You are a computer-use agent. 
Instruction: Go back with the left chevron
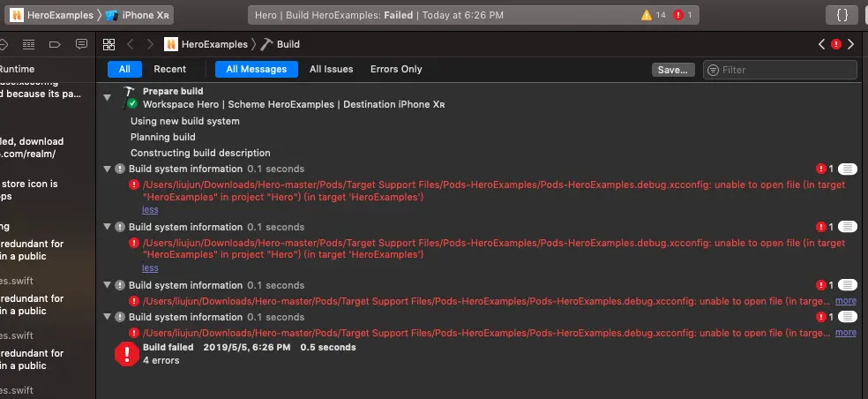[130, 44]
